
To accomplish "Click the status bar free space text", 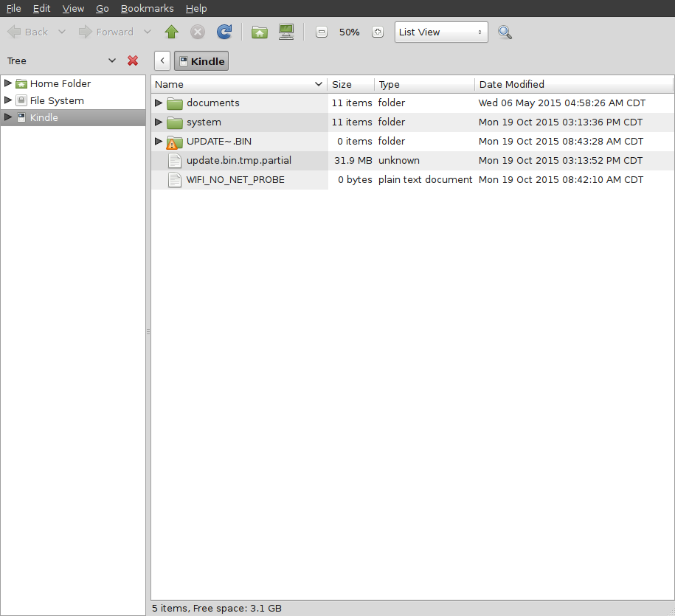I will pos(238,608).
